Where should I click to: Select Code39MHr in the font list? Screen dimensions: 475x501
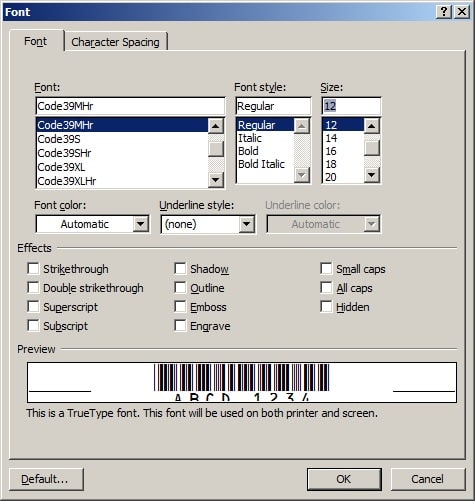(x=122, y=125)
